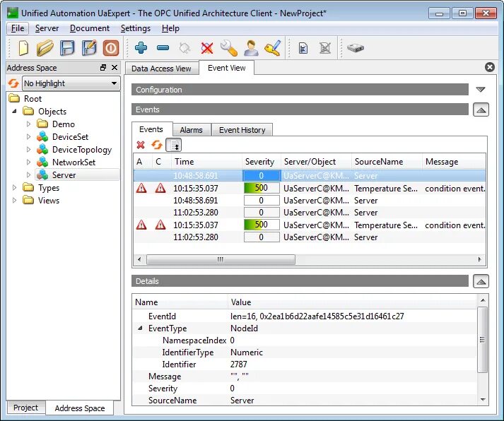Click the blue plus Add Server icon
Viewport: 504px width, 421px height.
[141, 48]
